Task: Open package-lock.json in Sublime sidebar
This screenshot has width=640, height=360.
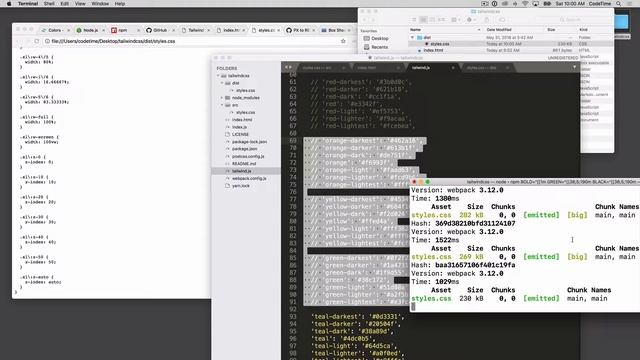Action: pos(249,142)
